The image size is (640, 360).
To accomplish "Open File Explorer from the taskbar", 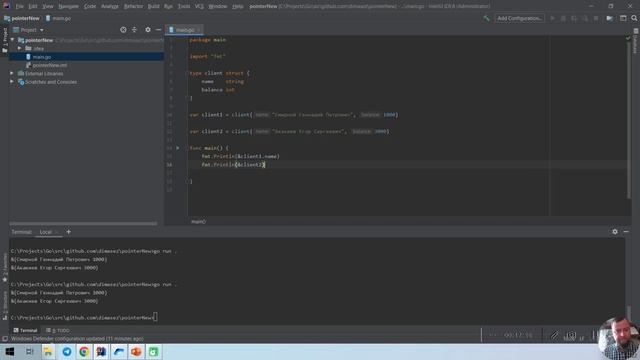I will coord(48,351).
